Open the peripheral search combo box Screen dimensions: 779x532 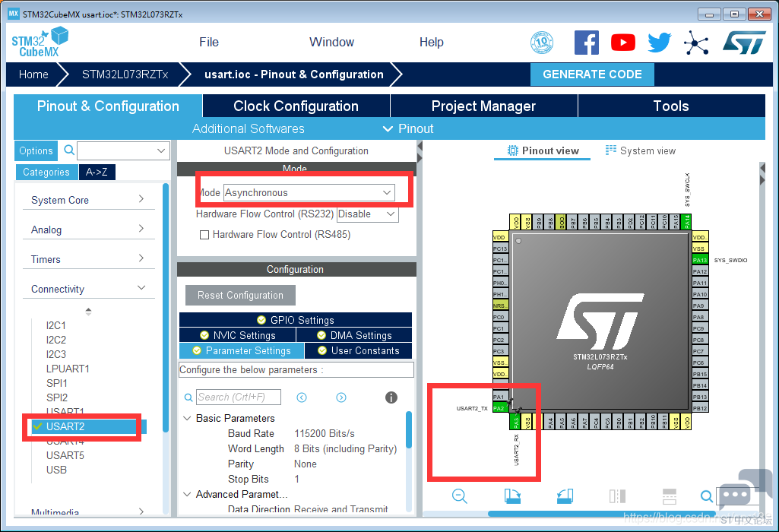[123, 150]
